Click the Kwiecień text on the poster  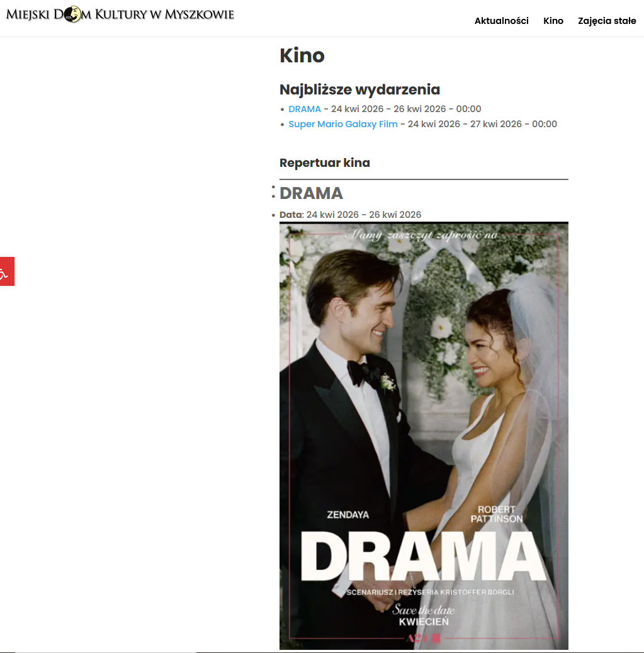424,622
